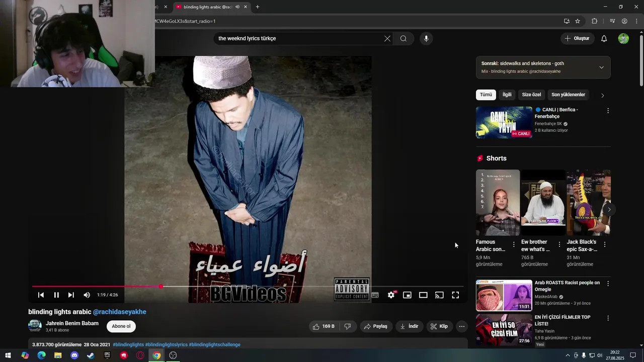Open Steam from the taskbar

point(91,355)
